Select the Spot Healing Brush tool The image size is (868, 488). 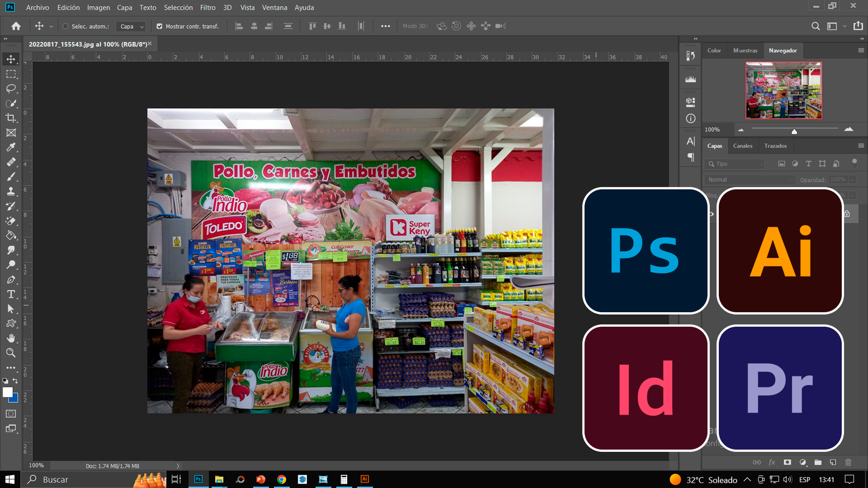click(11, 162)
